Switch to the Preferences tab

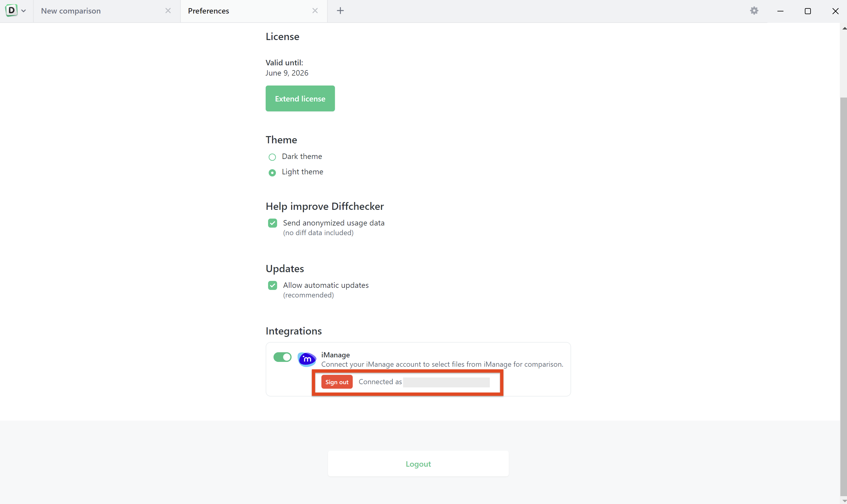click(208, 11)
